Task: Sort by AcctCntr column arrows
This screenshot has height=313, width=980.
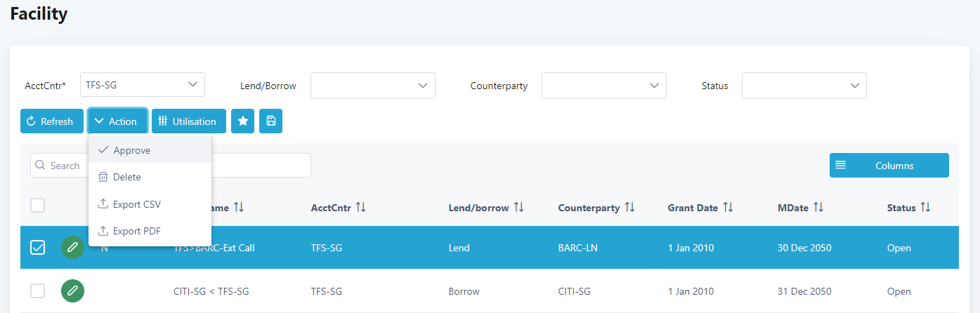Action: pyautogui.click(x=360, y=208)
